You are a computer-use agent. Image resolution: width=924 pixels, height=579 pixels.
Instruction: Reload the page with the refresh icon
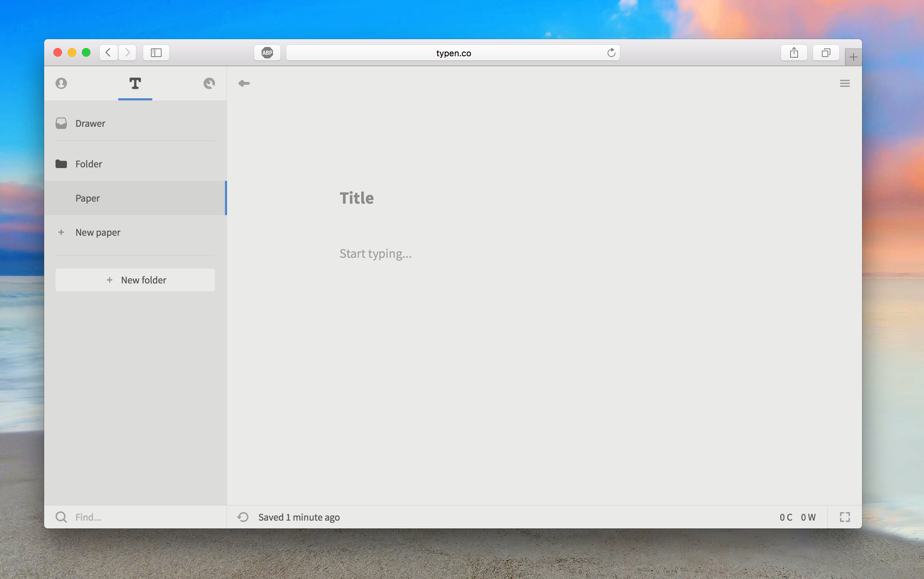tap(611, 52)
